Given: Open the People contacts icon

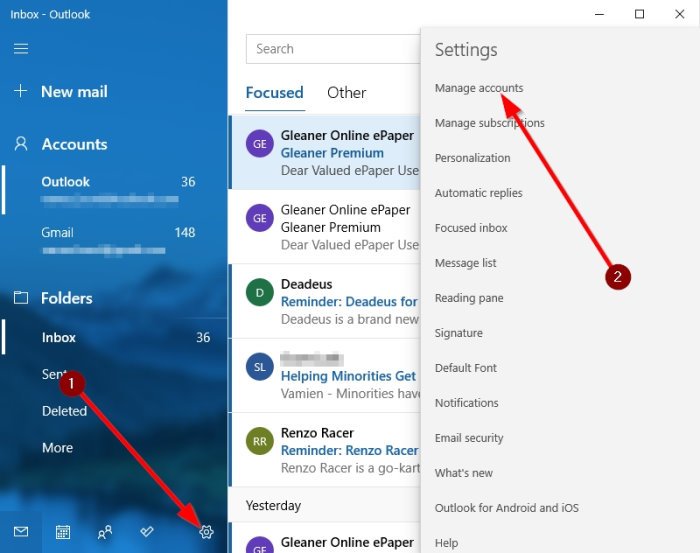Looking at the screenshot, I should pyautogui.click(x=104, y=532).
